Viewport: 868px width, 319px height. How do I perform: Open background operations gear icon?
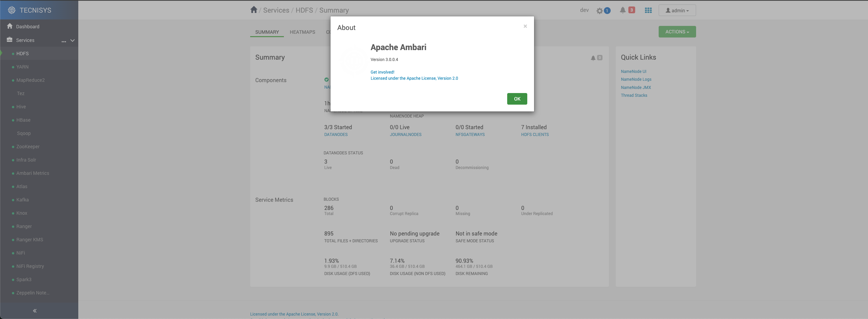pos(600,11)
